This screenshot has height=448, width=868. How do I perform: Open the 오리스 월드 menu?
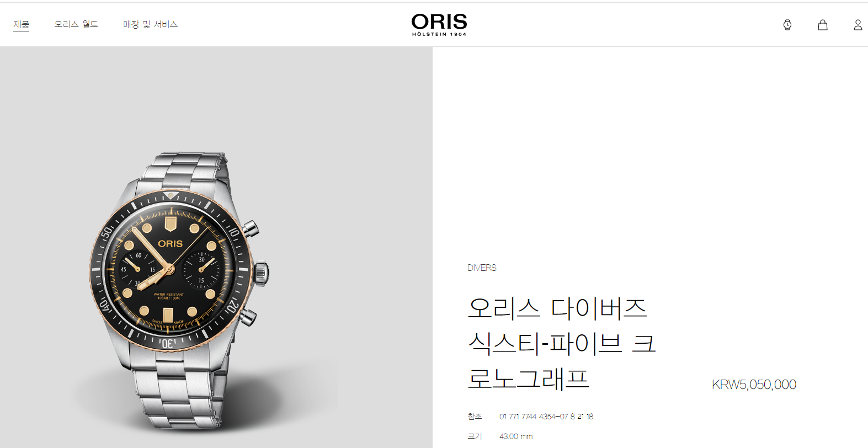(76, 24)
